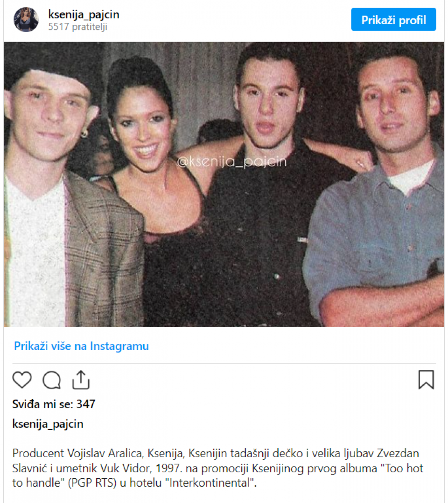This screenshot has width=448, height=503.
Task: Like the post with the heart icon
Action: click(x=22, y=380)
